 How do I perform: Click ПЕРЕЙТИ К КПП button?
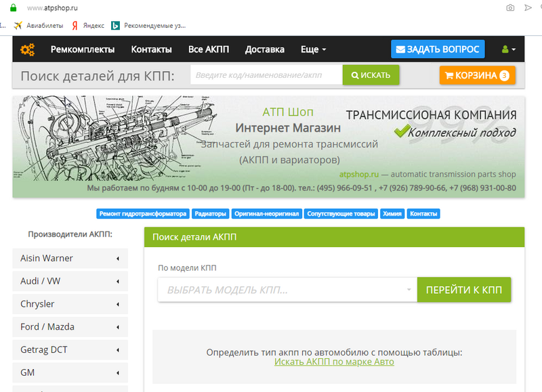[464, 290]
